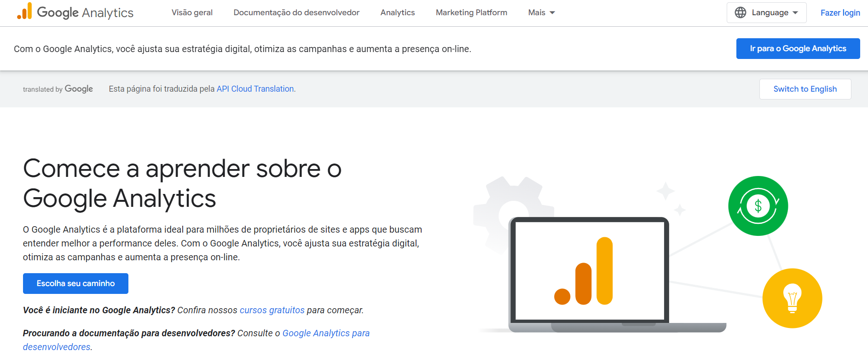
Task: Open the Visão geral menu item
Action: tap(192, 12)
